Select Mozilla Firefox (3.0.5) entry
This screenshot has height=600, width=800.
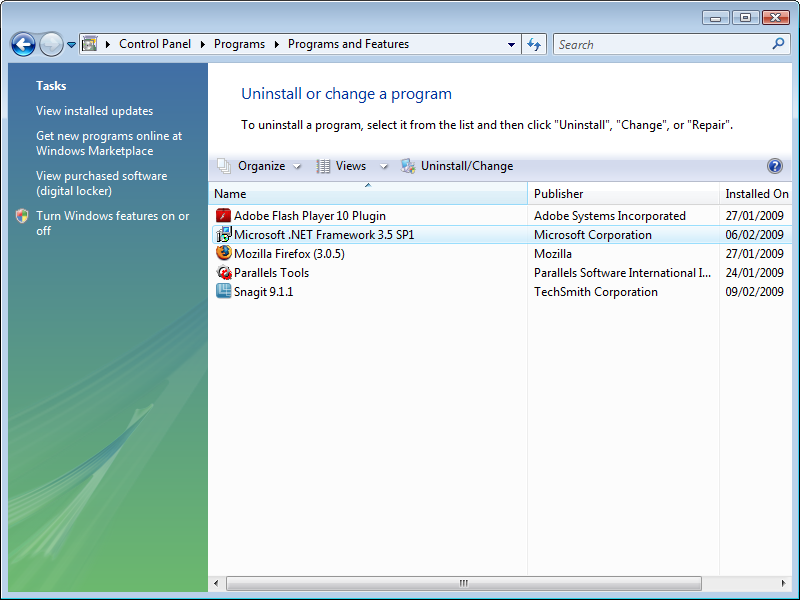click(289, 254)
